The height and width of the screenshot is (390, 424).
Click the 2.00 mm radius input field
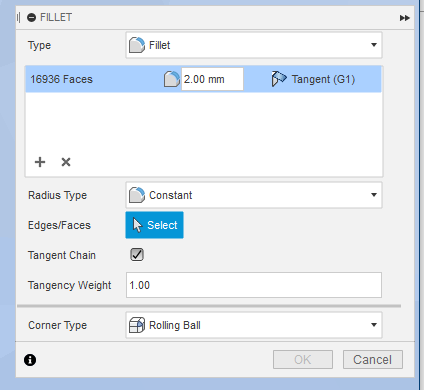[212, 79]
